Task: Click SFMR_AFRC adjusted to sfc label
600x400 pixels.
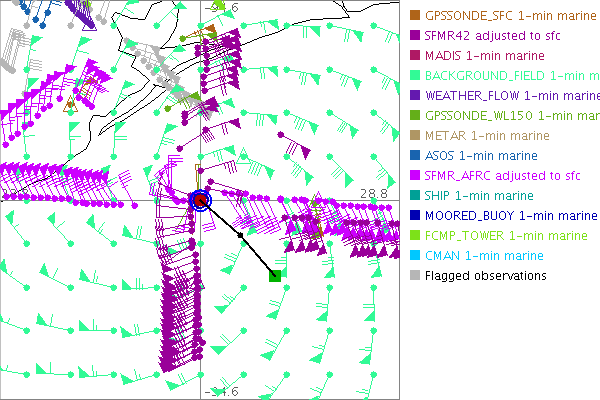Action: click(503, 176)
